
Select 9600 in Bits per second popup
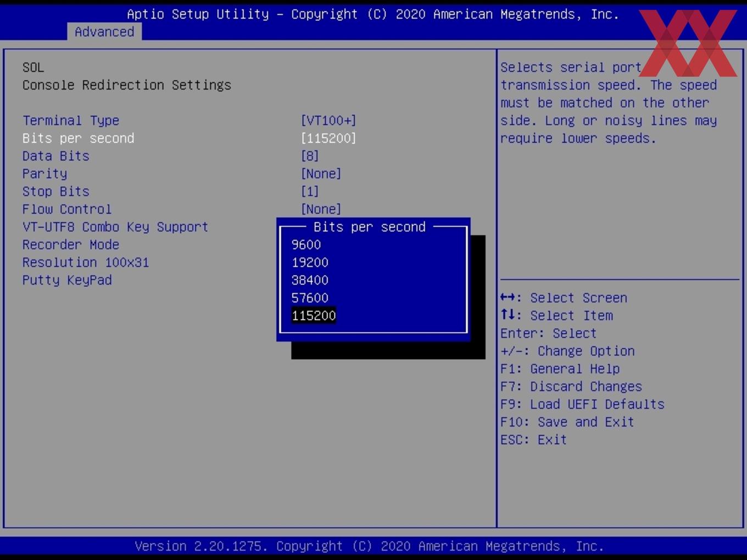(x=306, y=245)
